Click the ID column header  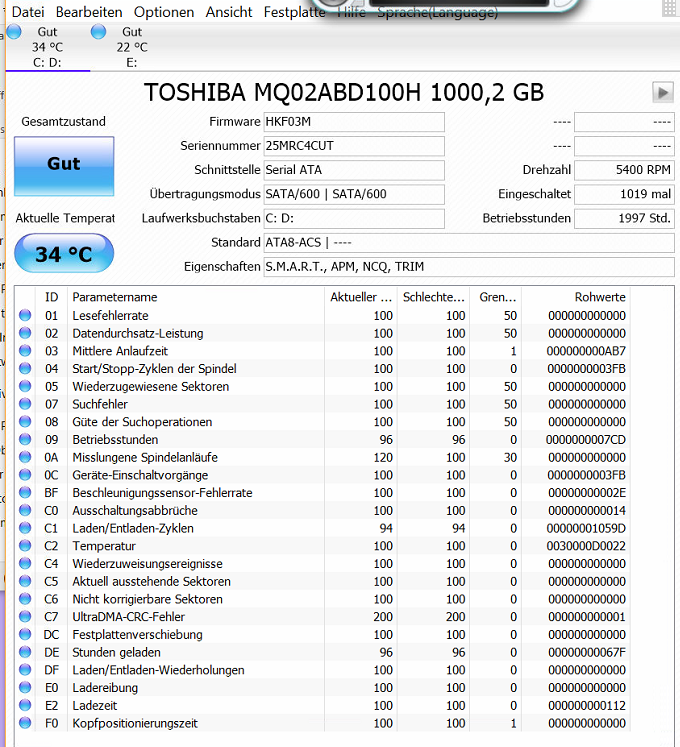(x=51, y=297)
